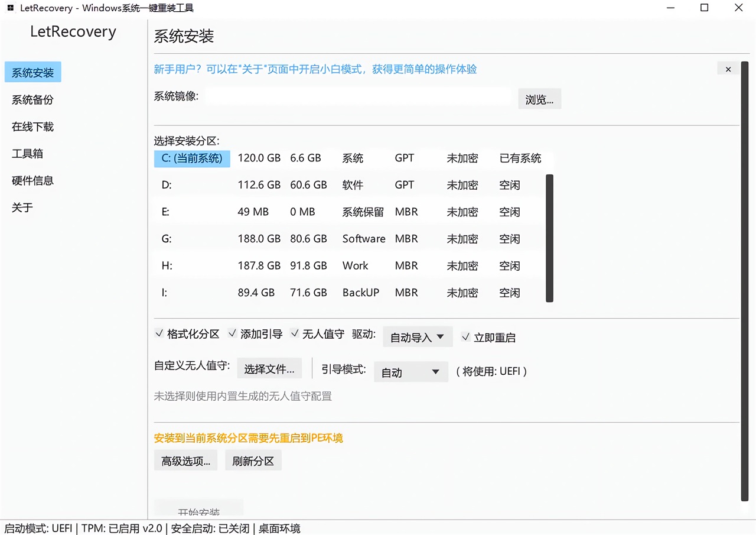
Task: Click the 187.8 GB size value
Action: point(259,265)
